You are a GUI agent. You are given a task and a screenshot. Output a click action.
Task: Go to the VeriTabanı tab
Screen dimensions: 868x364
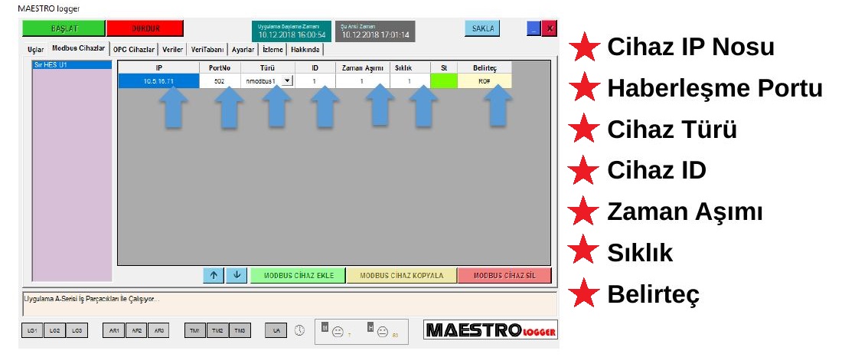point(207,49)
